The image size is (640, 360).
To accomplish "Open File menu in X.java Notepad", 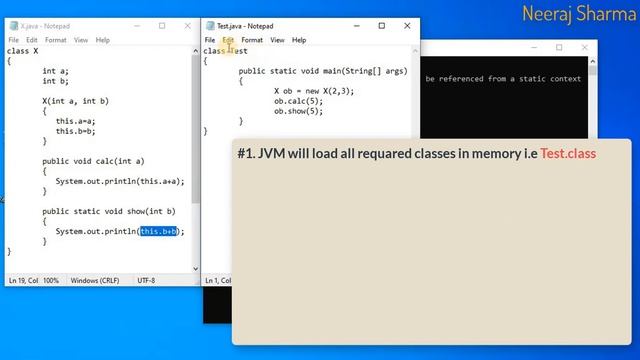I will click(13, 40).
